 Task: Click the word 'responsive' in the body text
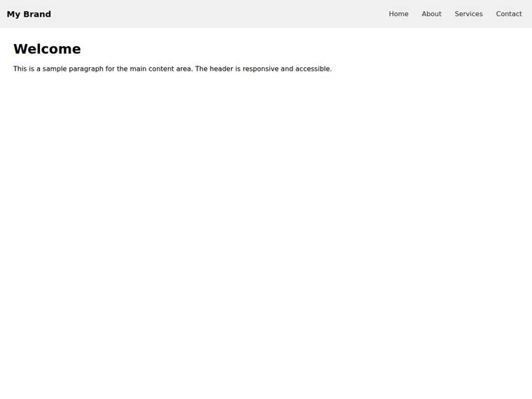click(x=260, y=69)
